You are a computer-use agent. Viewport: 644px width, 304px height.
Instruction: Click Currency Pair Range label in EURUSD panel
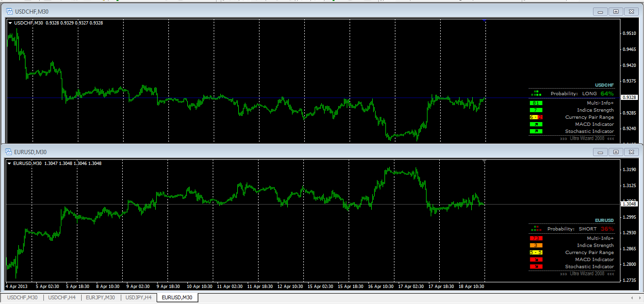click(x=590, y=253)
